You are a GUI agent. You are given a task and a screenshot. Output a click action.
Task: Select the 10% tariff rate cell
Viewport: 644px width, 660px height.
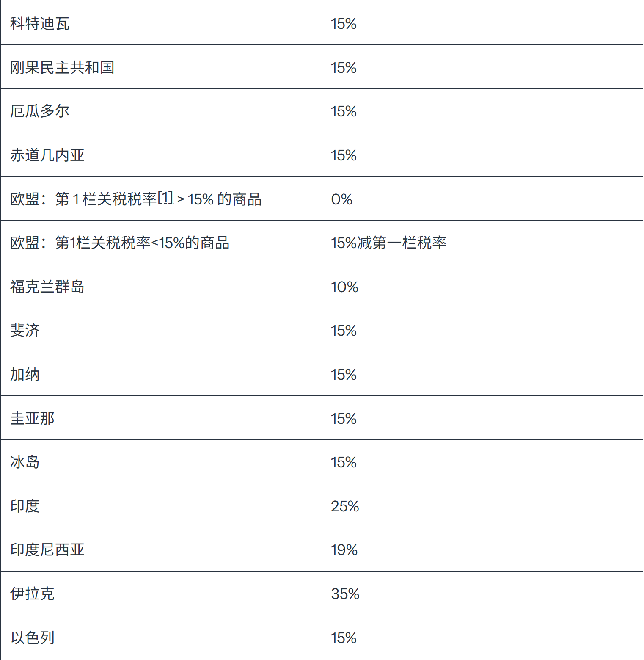344,287
